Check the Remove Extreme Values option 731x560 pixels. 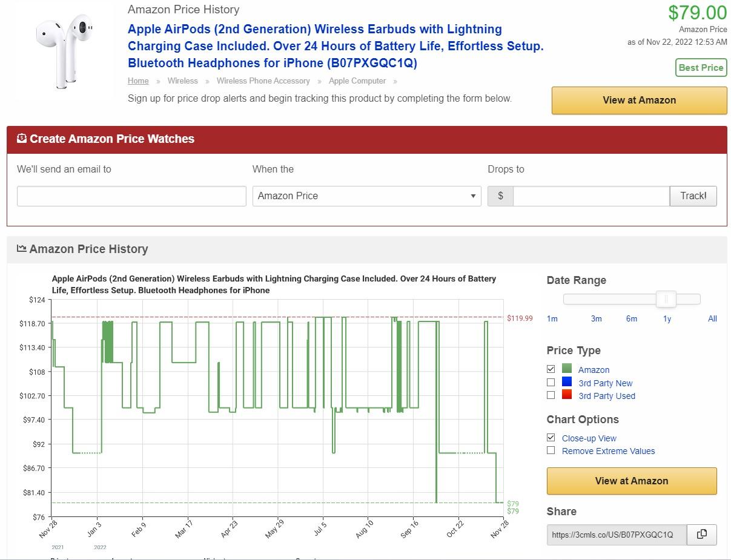[x=551, y=450]
